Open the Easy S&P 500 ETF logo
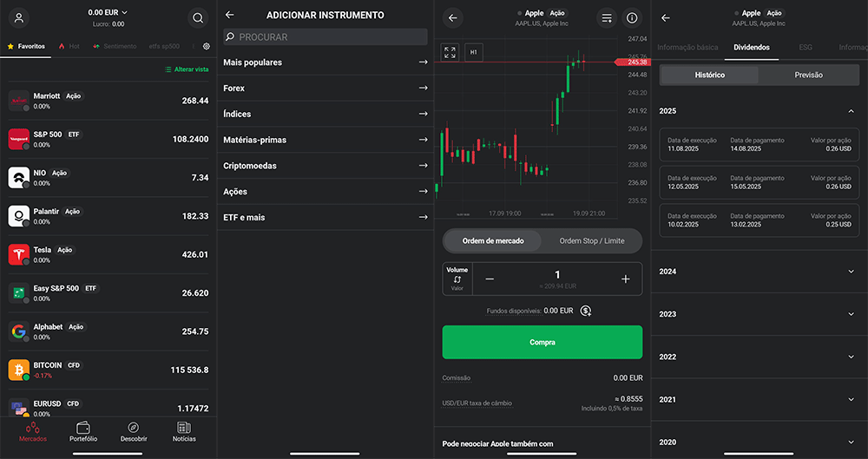 pyautogui.click(x=19, y=293)
